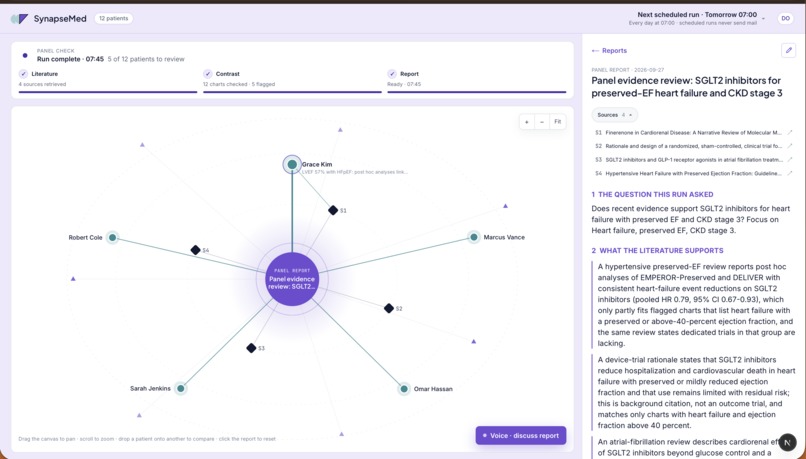806x459 pixels.
Task: Select the Marcus Vance patient node
Action: [474, 237]
